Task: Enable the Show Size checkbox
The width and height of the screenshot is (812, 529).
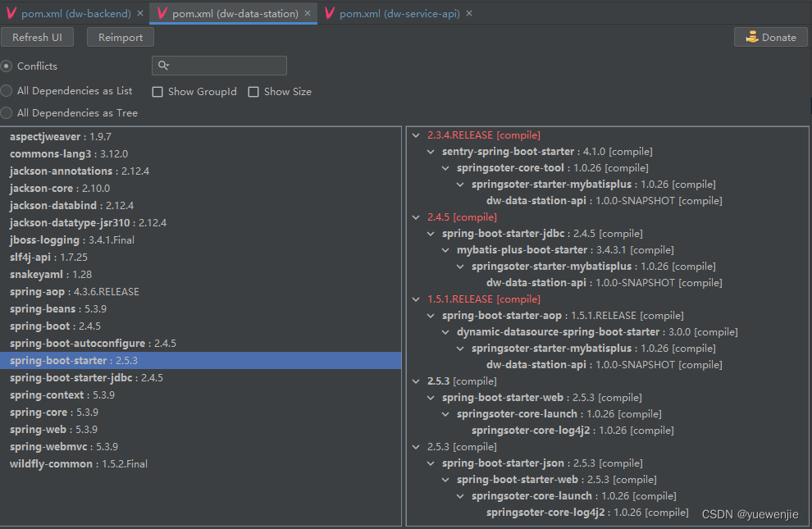Action: click(253, 92)
